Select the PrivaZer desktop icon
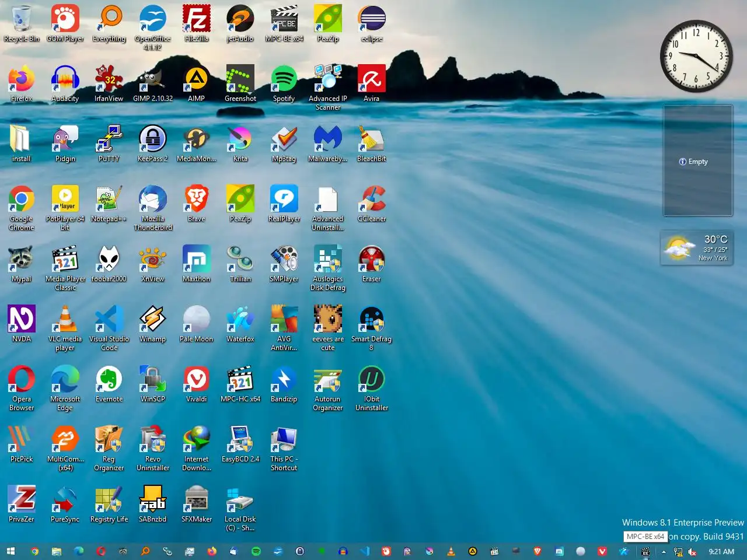This screenshot has height=560, width=747. click(22, 505)
